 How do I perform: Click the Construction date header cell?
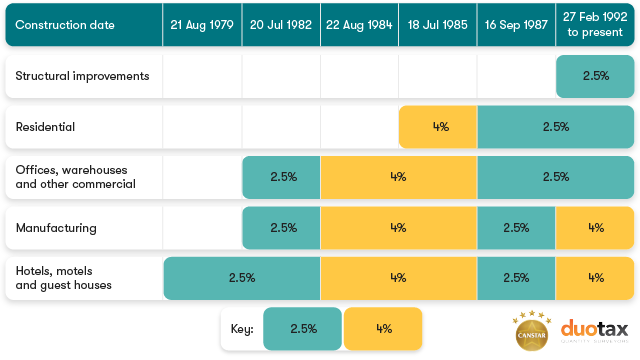[x=84, y=25]
